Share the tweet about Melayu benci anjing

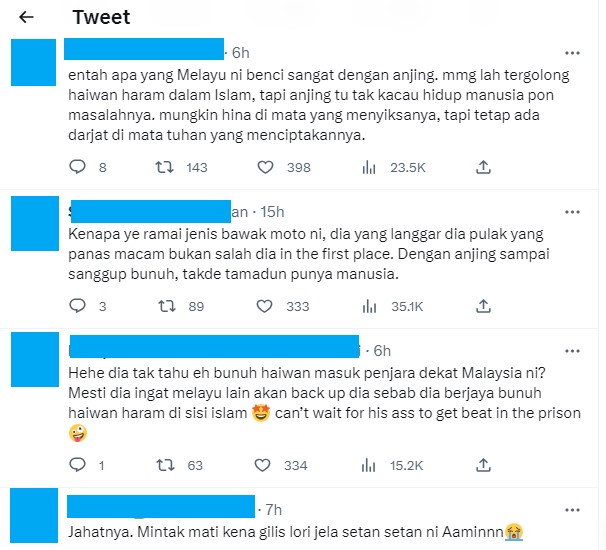(x=483, y=167)
